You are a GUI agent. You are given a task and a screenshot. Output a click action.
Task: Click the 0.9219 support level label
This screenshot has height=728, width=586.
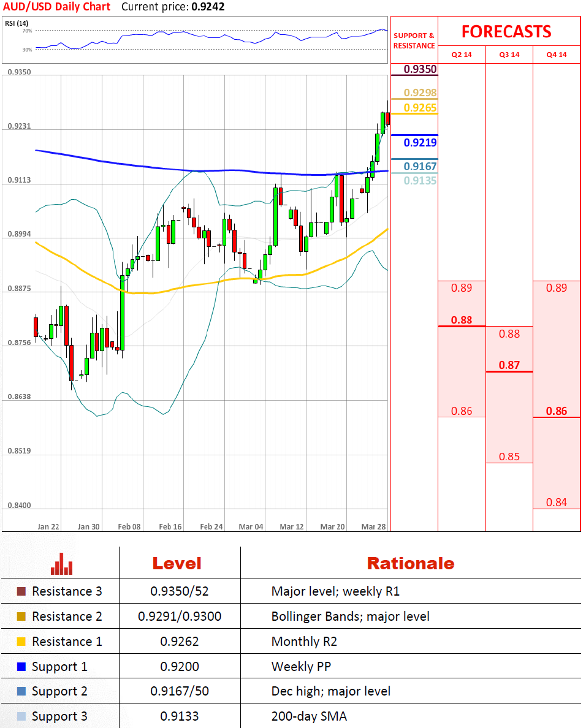(421, 143)
